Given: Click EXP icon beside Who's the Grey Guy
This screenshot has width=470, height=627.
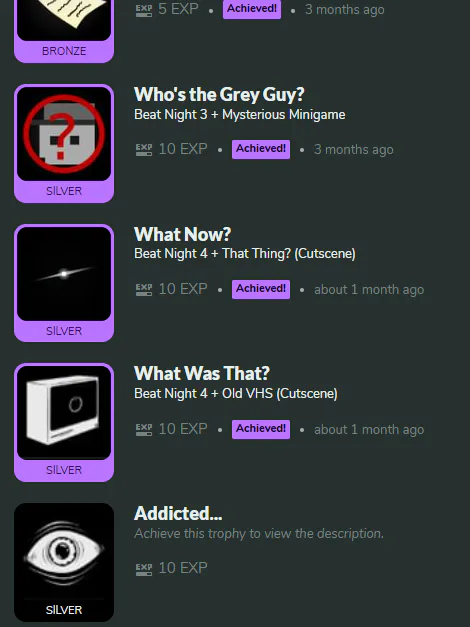Looking at the screenshot, I should pos(144,150).
